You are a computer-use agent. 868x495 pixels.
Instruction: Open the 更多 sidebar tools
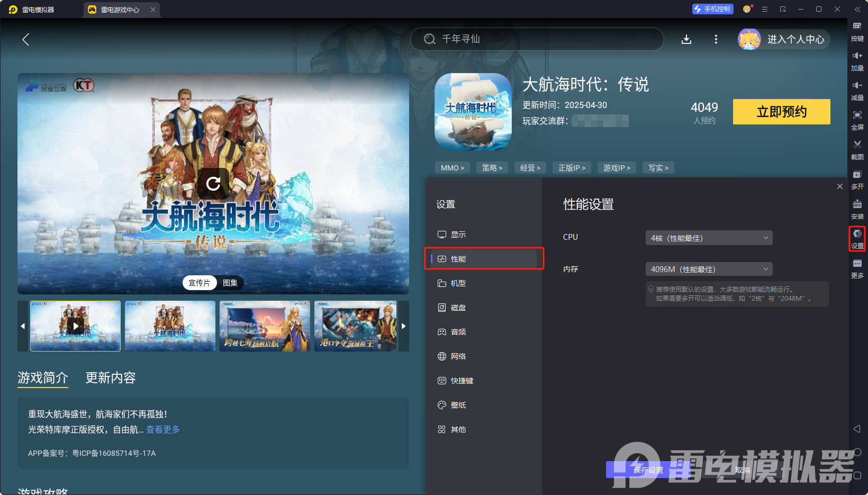tap(857, 268)
